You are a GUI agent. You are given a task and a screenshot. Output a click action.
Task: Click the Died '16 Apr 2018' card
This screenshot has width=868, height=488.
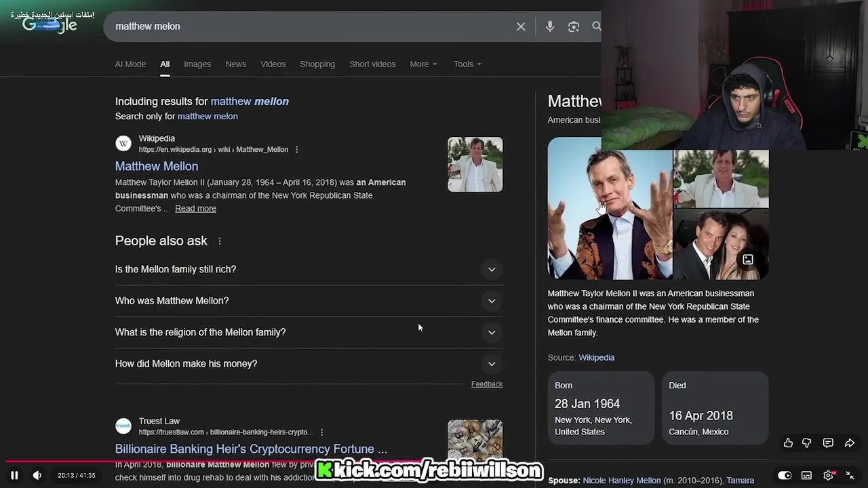point(715,408)
